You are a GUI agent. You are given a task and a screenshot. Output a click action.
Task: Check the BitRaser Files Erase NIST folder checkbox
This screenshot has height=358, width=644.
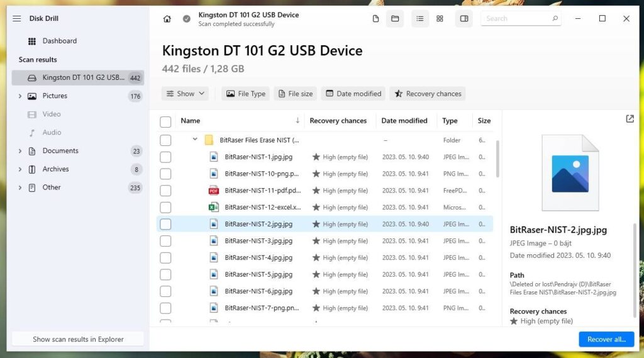[165, 140]
